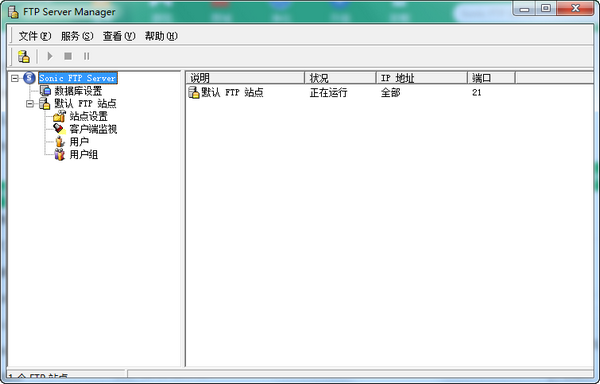
Task: Open 数据库设置 database settings node
Action: 78,91
